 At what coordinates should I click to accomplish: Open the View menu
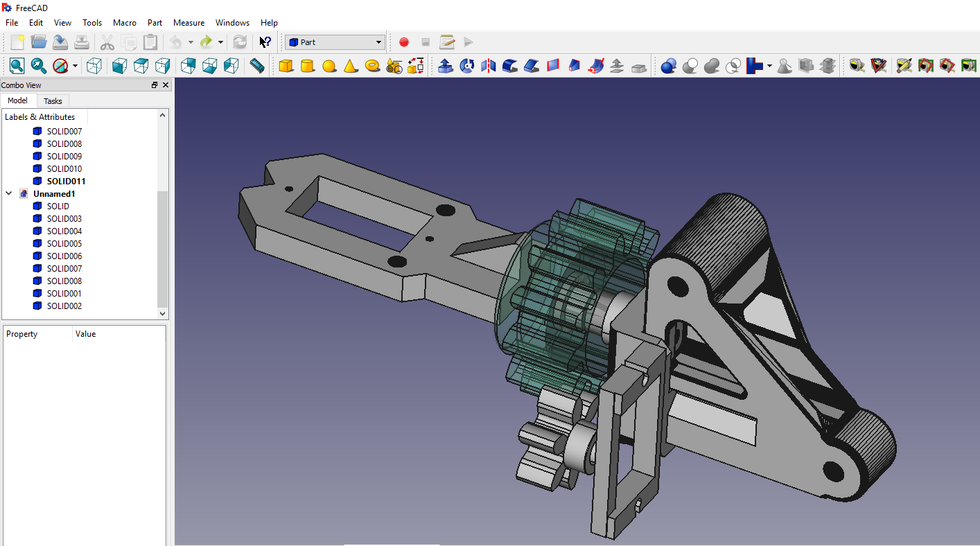pyautogui.click(x=62, y=23)
